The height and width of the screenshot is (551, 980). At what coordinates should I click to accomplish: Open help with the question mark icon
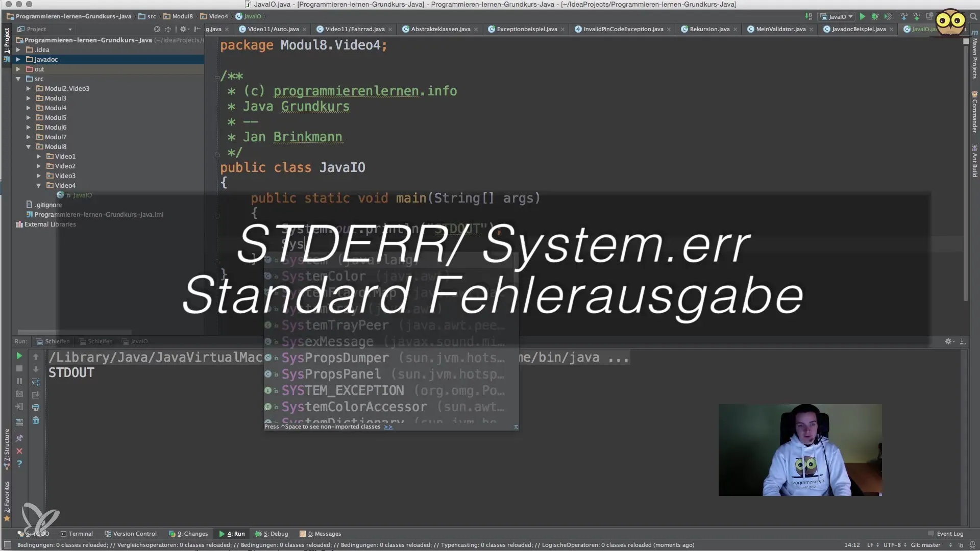click(19, 464)
